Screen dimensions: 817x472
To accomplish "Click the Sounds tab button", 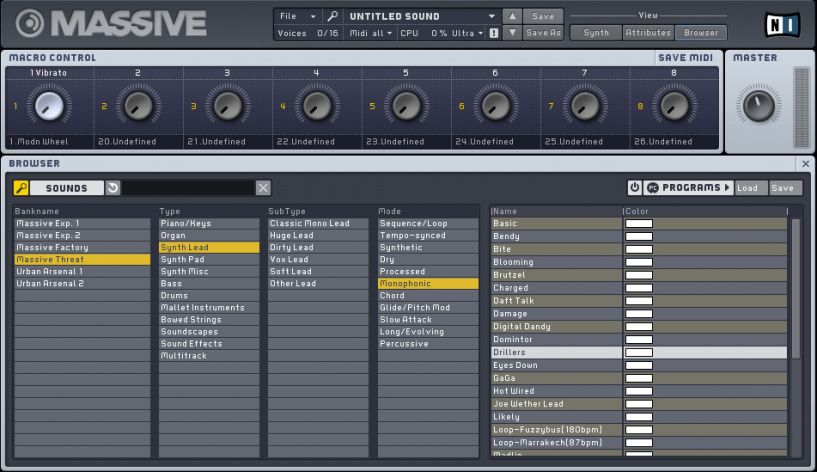I will (67, 188).
